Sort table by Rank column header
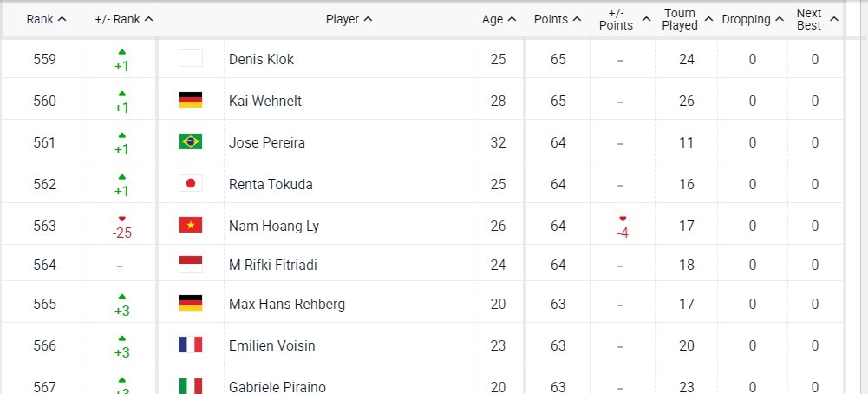This screenshot has height=394, width=868. pos(47,19)
